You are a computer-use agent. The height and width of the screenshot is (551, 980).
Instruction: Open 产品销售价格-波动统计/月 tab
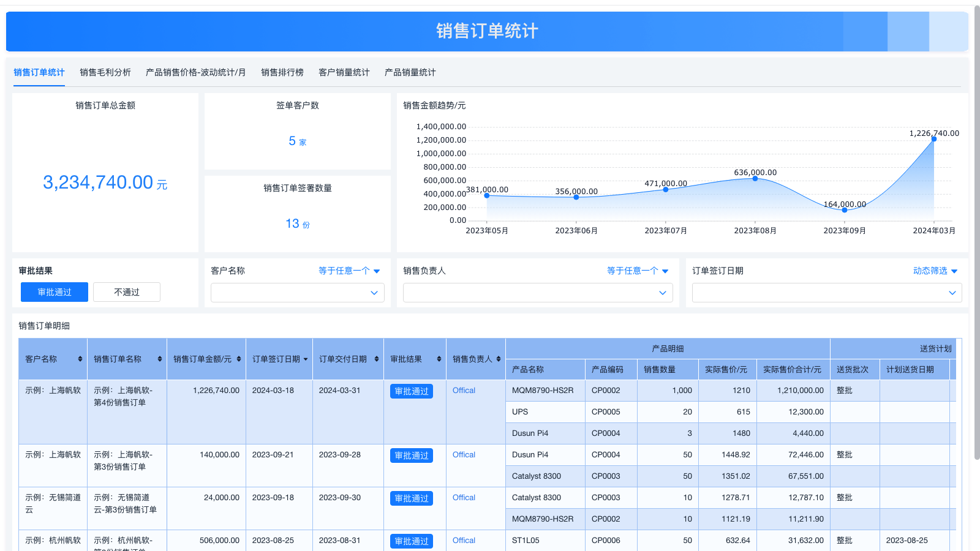coord(196,72)
